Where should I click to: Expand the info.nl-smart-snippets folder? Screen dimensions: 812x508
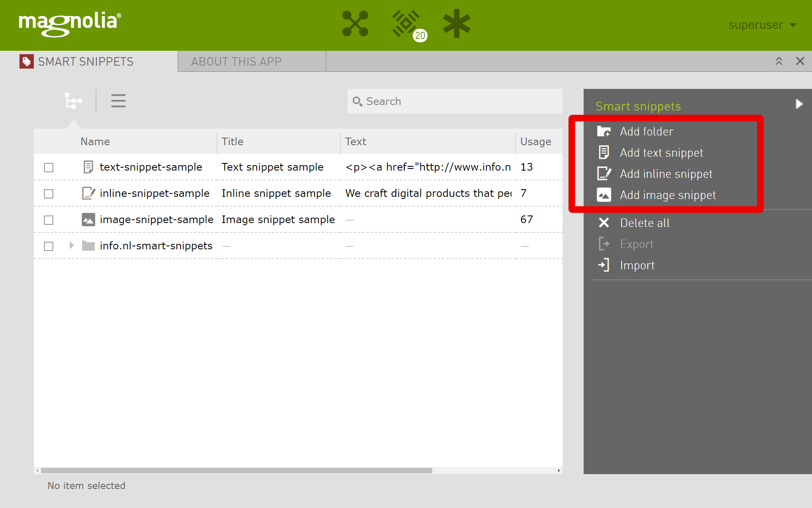pyautogui.click(x=71, y=246)
